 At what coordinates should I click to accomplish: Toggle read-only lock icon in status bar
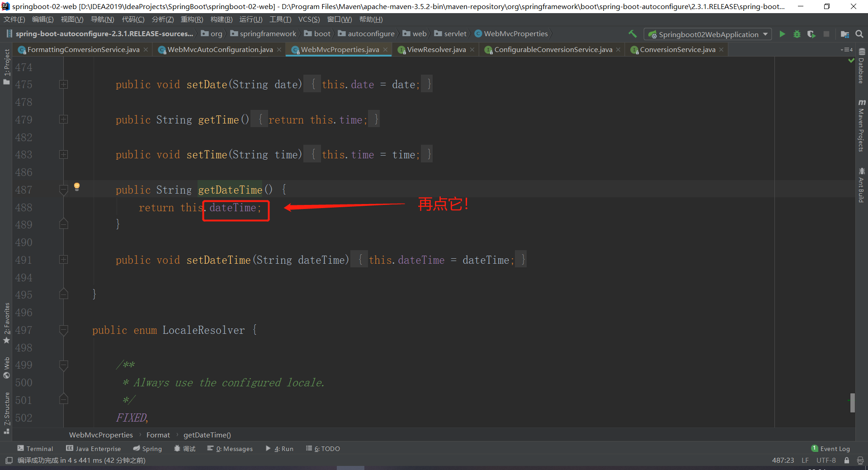point(847,461)
